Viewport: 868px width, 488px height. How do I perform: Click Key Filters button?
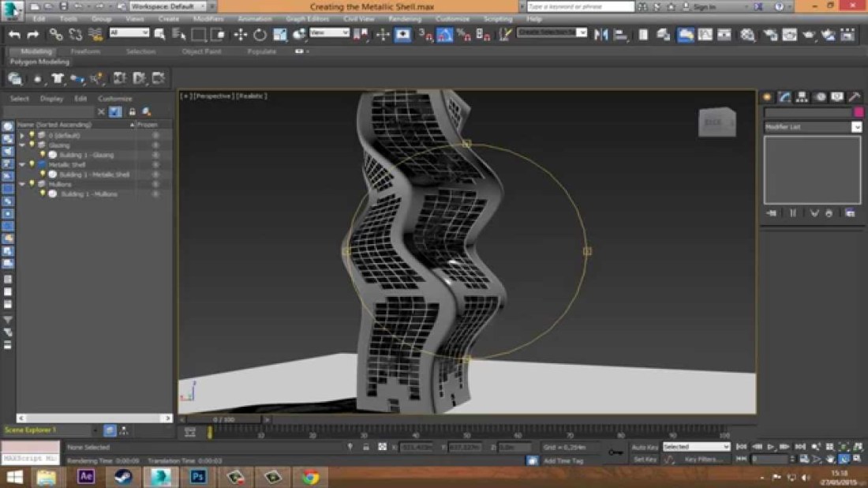tap(702, 459)
